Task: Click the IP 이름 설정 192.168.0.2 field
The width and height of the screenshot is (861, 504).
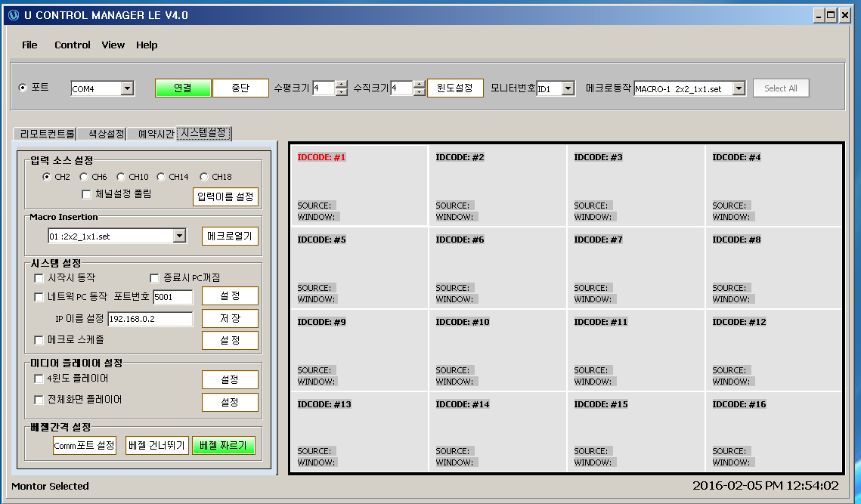Action: 150,319
